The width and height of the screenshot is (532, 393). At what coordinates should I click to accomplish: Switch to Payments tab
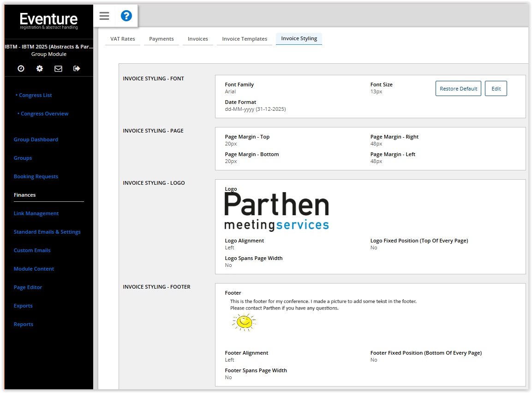(x=161, y=39)
